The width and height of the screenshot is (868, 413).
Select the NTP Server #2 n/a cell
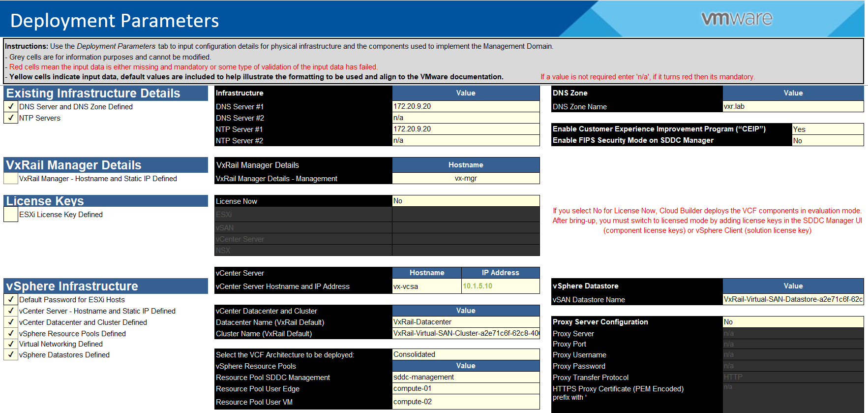[466, 140]
